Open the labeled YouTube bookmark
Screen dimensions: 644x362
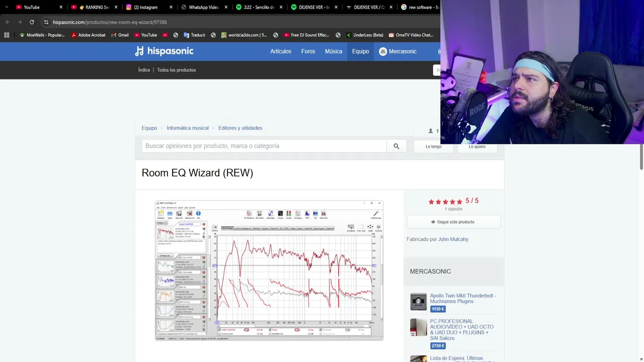point(145,35)
